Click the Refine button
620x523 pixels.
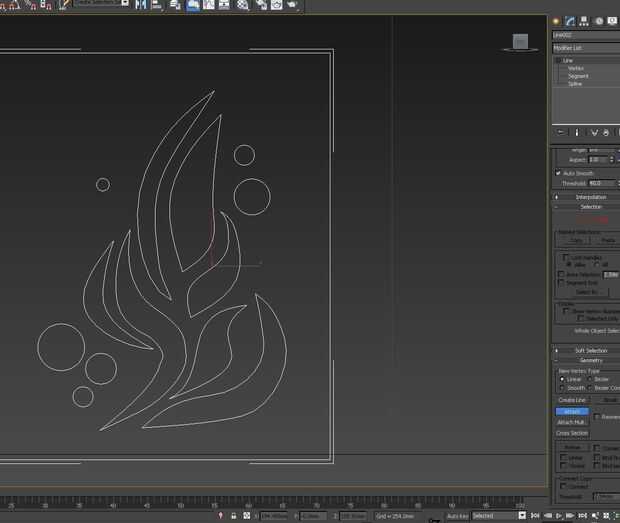(x=572, y=447)
